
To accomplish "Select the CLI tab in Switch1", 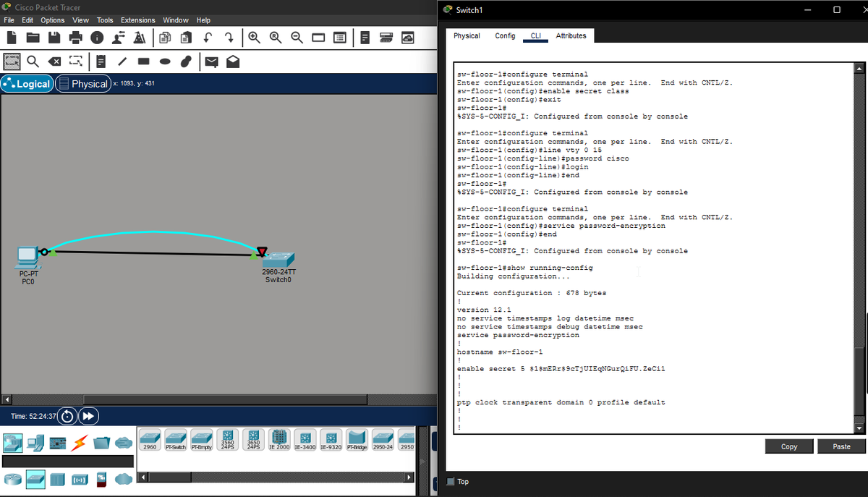I will [x=535, y=35].
